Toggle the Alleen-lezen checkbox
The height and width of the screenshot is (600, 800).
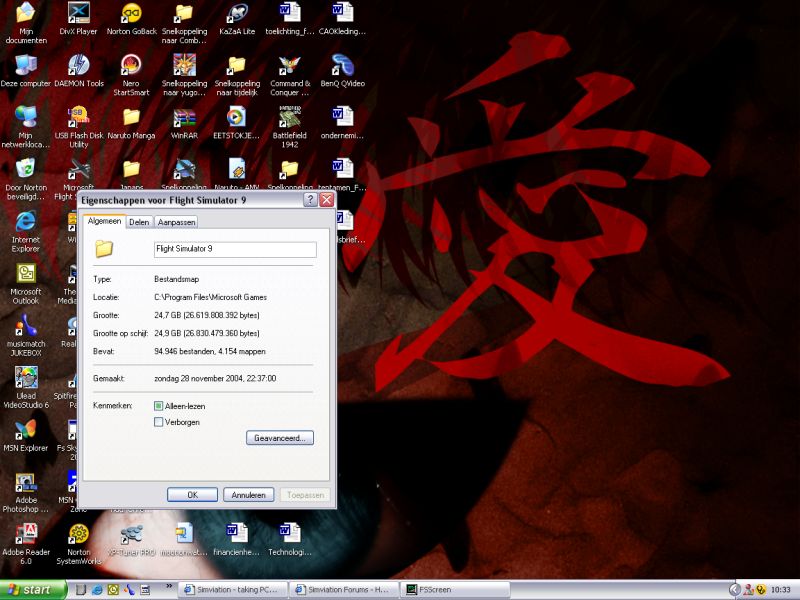(x=158, y=406)
